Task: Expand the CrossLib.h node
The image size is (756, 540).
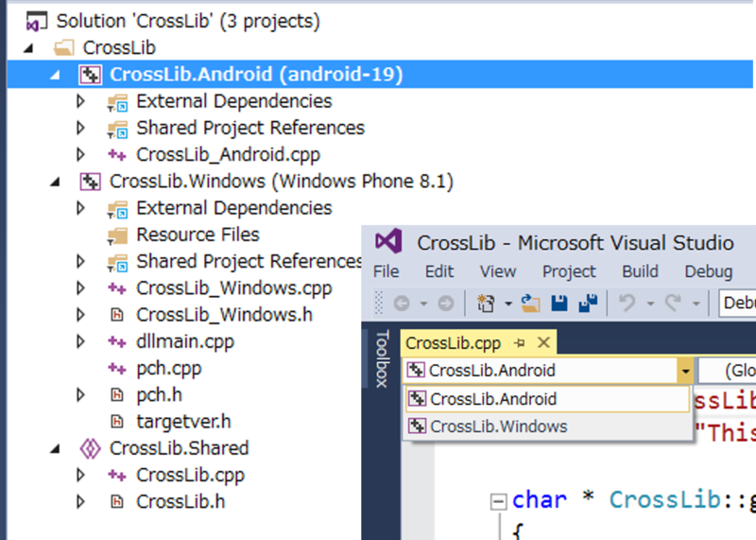Action: coord(80,501)
